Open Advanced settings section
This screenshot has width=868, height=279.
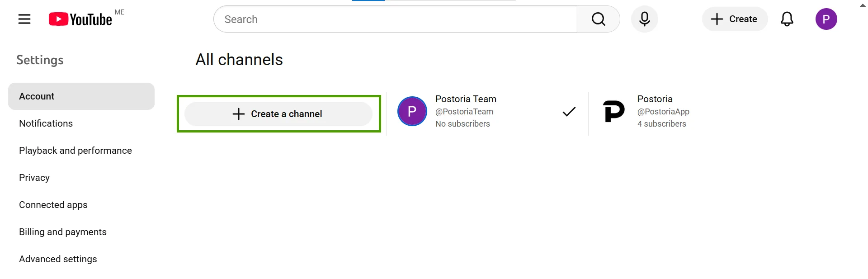click(81, 259)
